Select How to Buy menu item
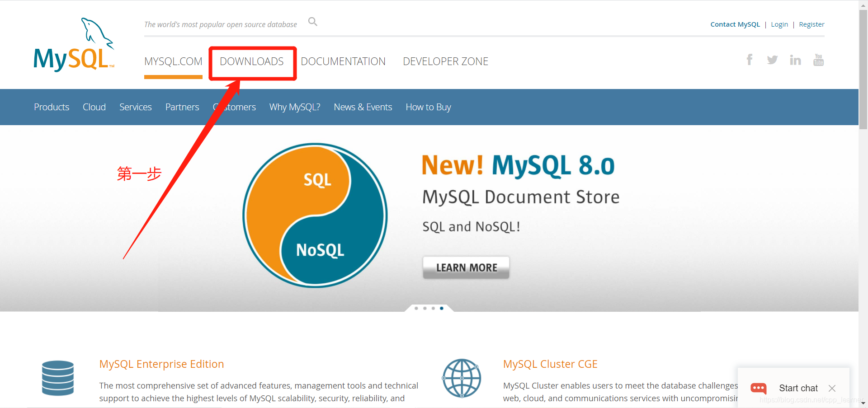Image resolution: width=868 pixels, height=408 pixels. (428, 107)
